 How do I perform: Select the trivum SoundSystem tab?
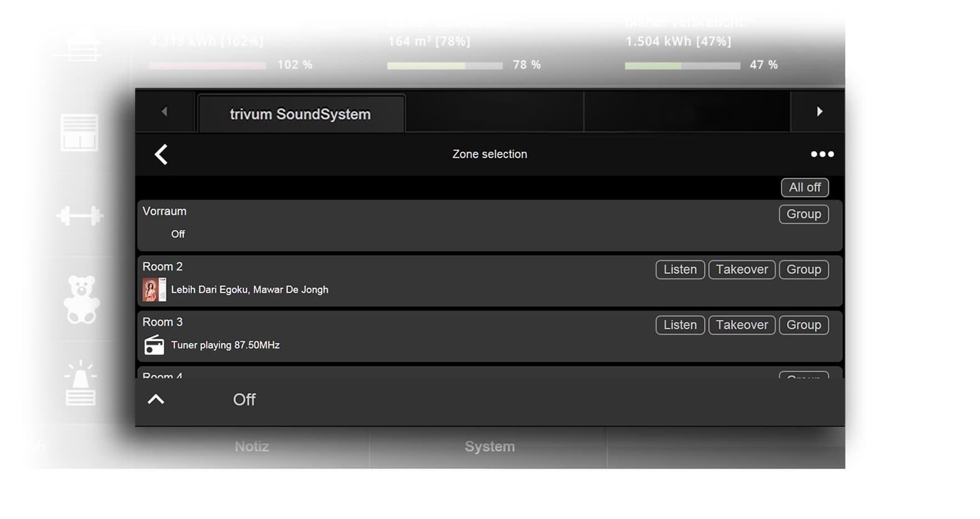301,114
